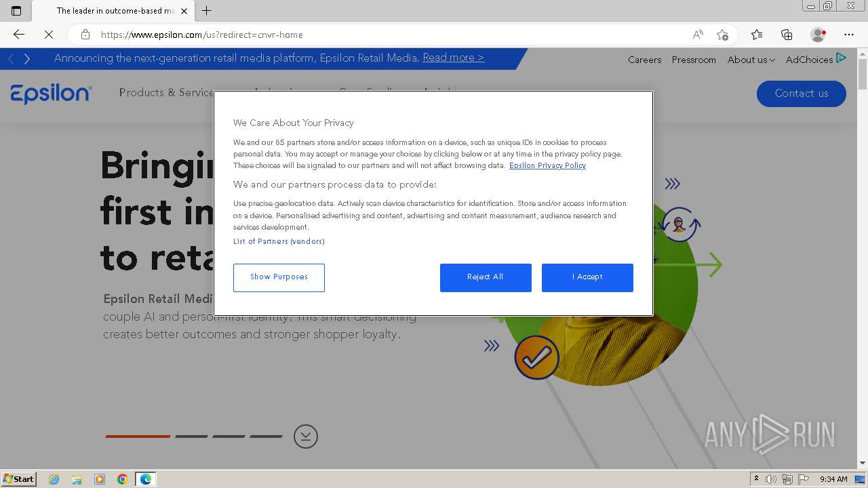Click the AdChoices link
This screenshot has width=868, height=488.
click(816, 59)
